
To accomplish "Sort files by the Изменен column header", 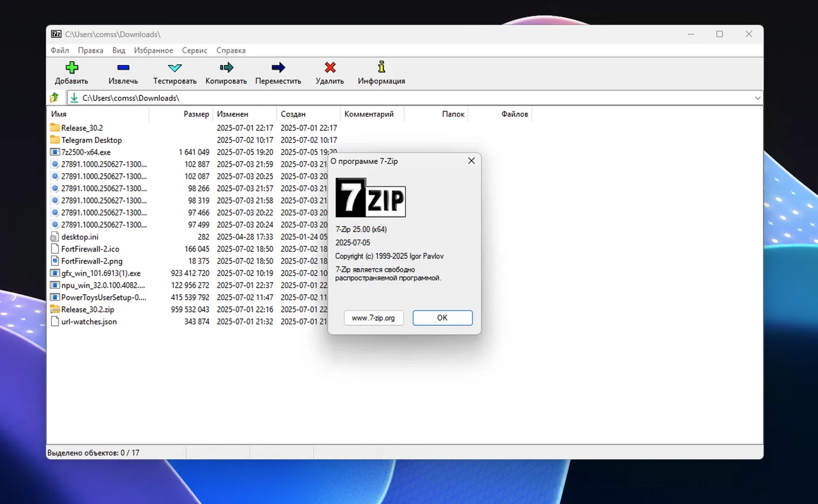I will click(245, 114).
